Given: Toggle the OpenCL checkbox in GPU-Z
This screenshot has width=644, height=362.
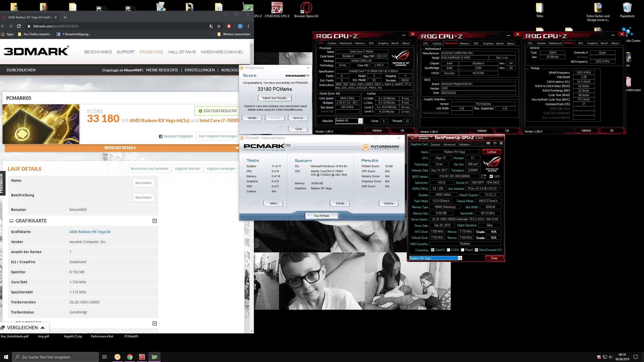Looking at the screenshot, I should (432, 250).
